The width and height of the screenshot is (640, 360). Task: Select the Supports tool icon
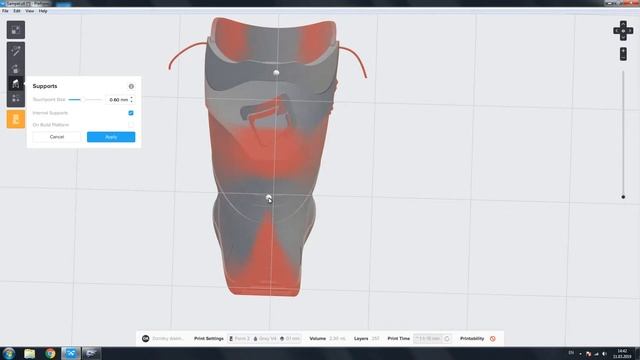16,84
